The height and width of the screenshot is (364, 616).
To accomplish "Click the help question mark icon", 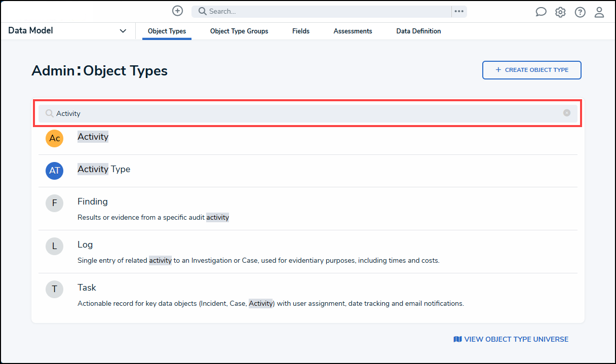I will point(580,12).
